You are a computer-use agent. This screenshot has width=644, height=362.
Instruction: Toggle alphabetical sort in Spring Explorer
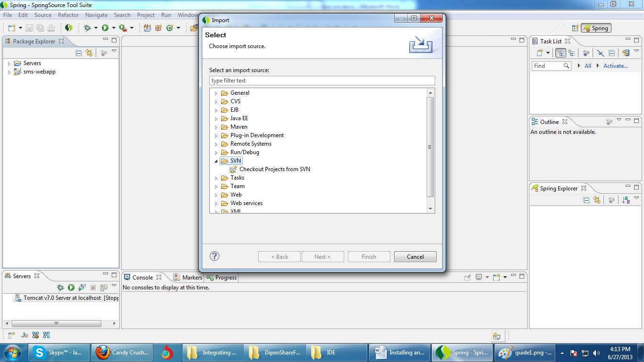click(626, 200)
